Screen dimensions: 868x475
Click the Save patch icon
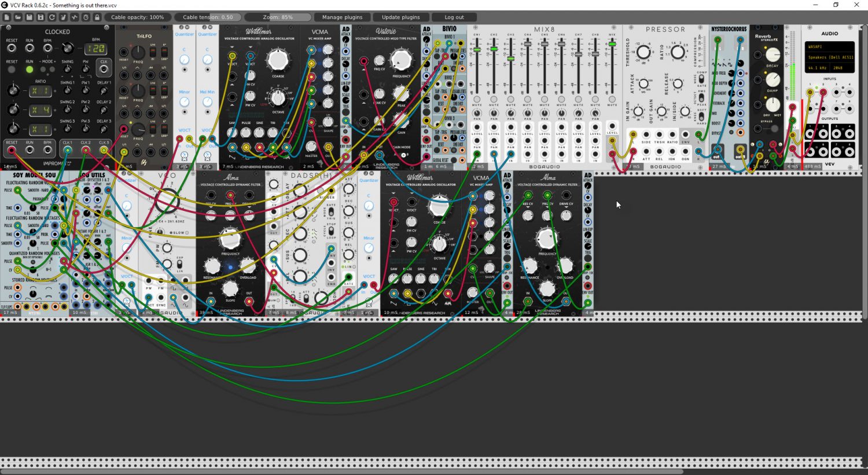(29, 17)
